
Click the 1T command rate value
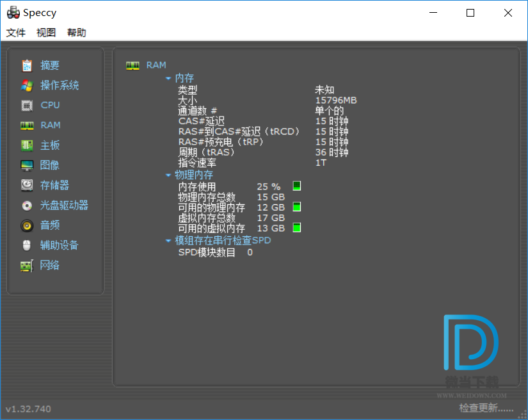click(321, 163)
